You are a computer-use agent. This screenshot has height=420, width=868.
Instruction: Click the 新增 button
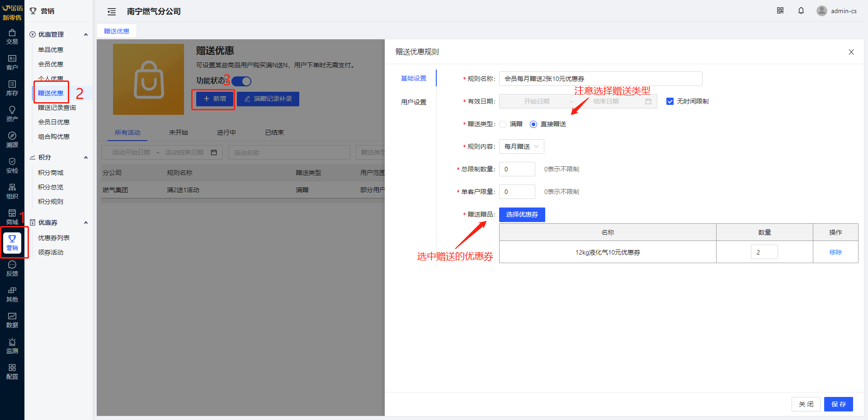215,99
